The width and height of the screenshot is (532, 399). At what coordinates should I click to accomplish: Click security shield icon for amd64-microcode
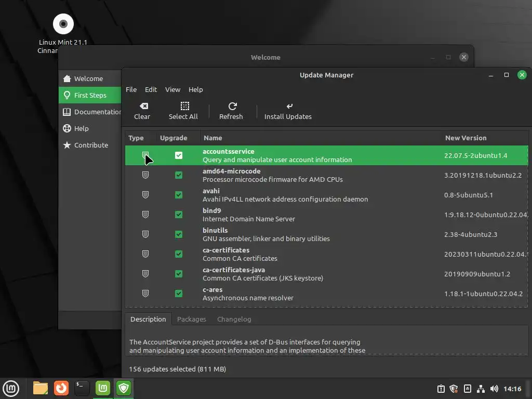pyautogui.click(x=145, y=175)
